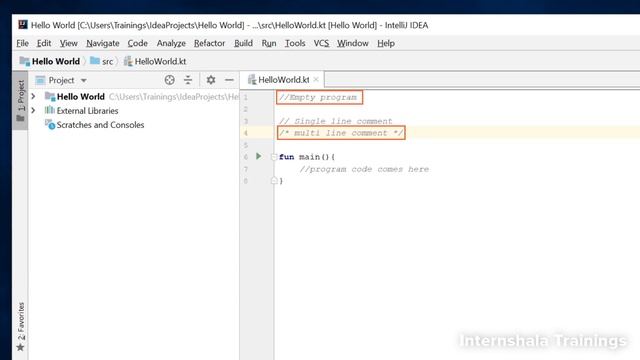Click the '//Empty program' comment line

318,98
